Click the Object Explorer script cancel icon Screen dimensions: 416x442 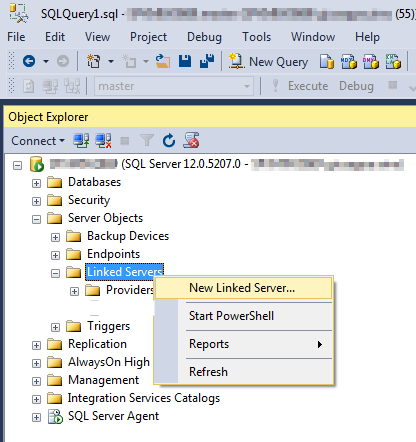[191, 140]
